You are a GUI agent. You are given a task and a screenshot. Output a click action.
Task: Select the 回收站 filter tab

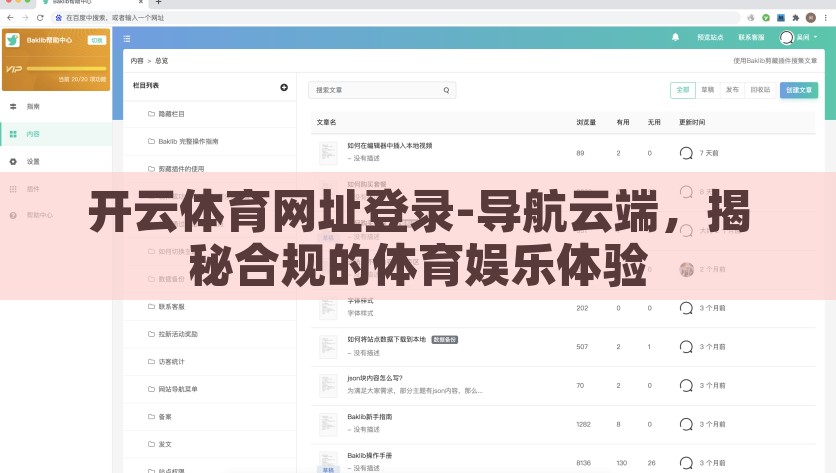(x=760, y=90)
